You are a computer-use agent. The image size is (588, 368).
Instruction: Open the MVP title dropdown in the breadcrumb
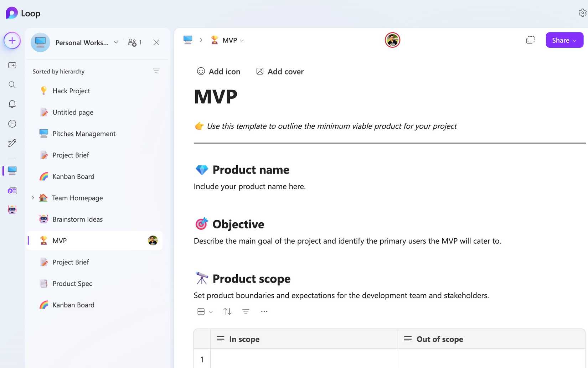(242, 40)
